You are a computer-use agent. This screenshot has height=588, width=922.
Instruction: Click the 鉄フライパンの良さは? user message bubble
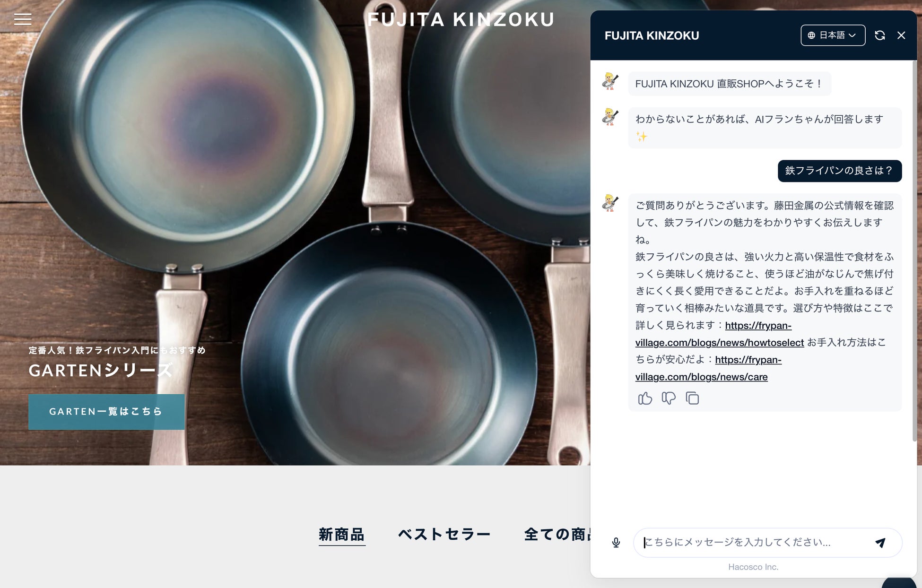pyautogui.click(x=839, y=171)
